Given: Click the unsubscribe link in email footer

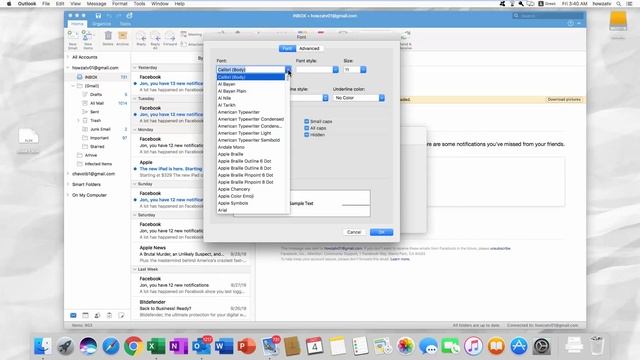Looking at the screenshot, I should (x=500, y=248).
